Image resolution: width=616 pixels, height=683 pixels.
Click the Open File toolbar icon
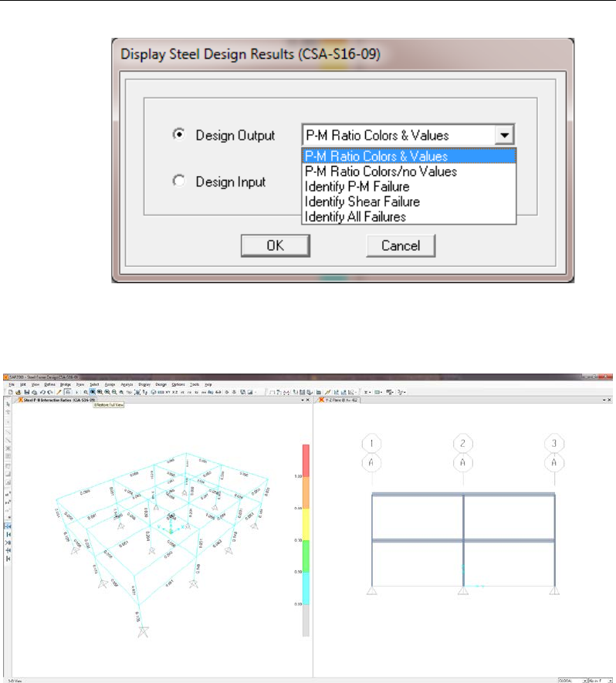click(19, 392)
